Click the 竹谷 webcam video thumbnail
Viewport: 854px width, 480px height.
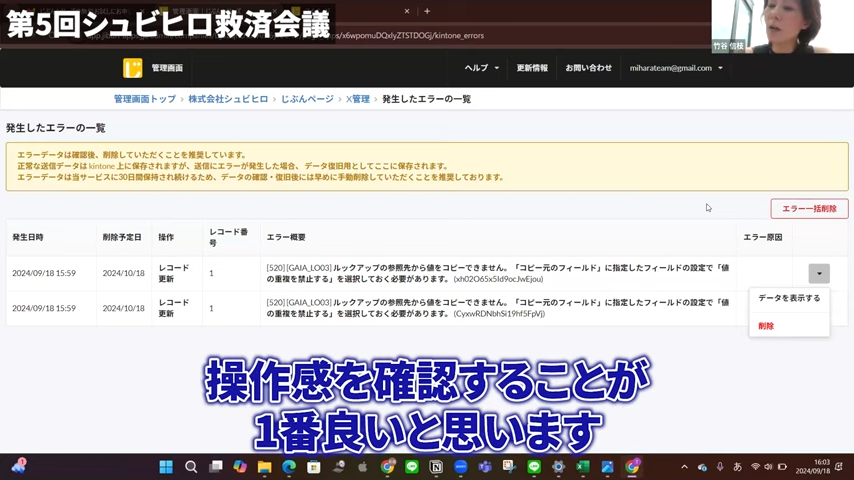(783, 26)
